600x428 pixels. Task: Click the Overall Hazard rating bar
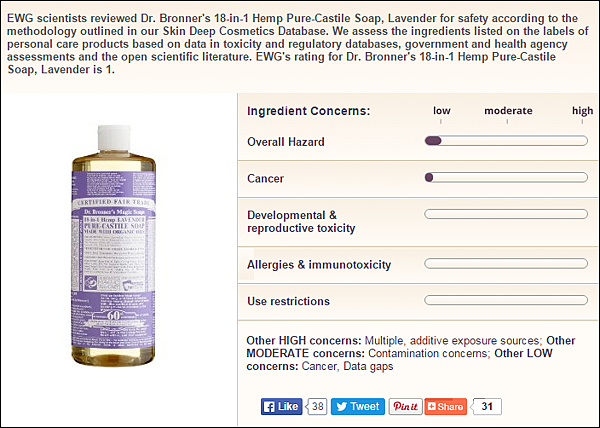point(506,141)
